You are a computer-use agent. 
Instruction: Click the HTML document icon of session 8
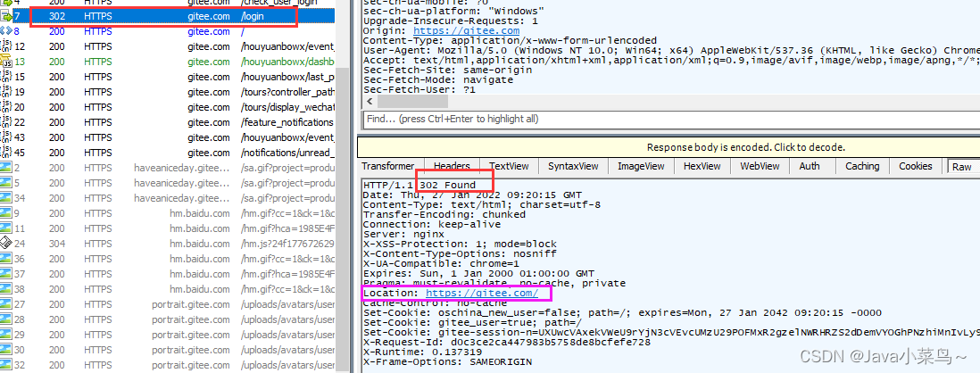[x=6, y=31]
